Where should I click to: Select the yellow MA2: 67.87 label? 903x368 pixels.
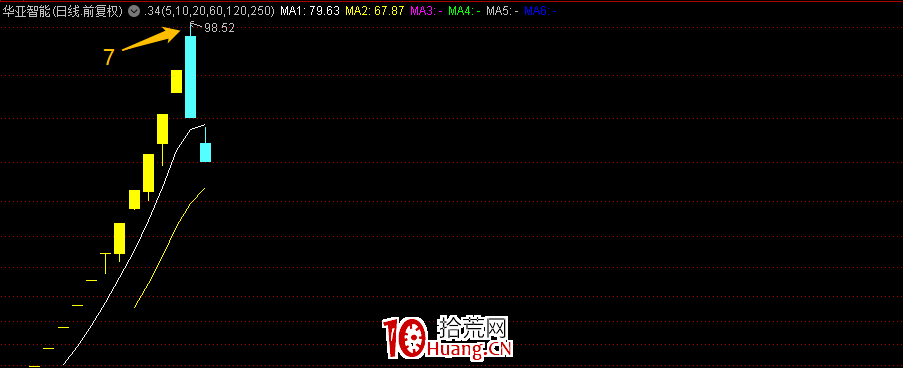[374, 11]
